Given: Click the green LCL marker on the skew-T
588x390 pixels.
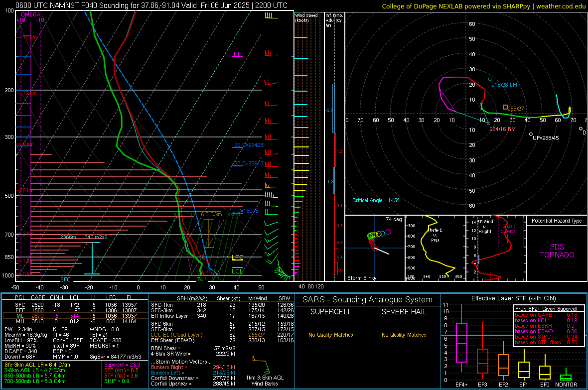Looking at the screenshot, I should coord(237,271).
